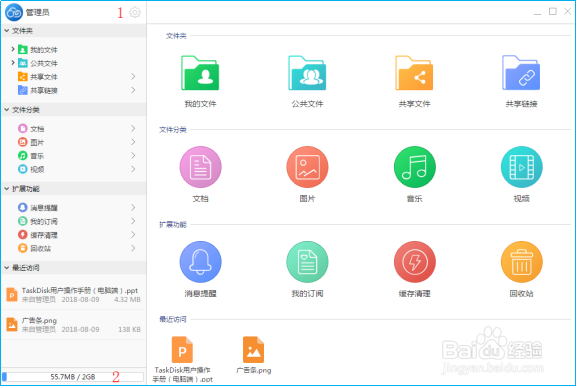577x388 pixels.
Task: Open the large 文档 pink circle icon
Action: [x=200, y=167]
